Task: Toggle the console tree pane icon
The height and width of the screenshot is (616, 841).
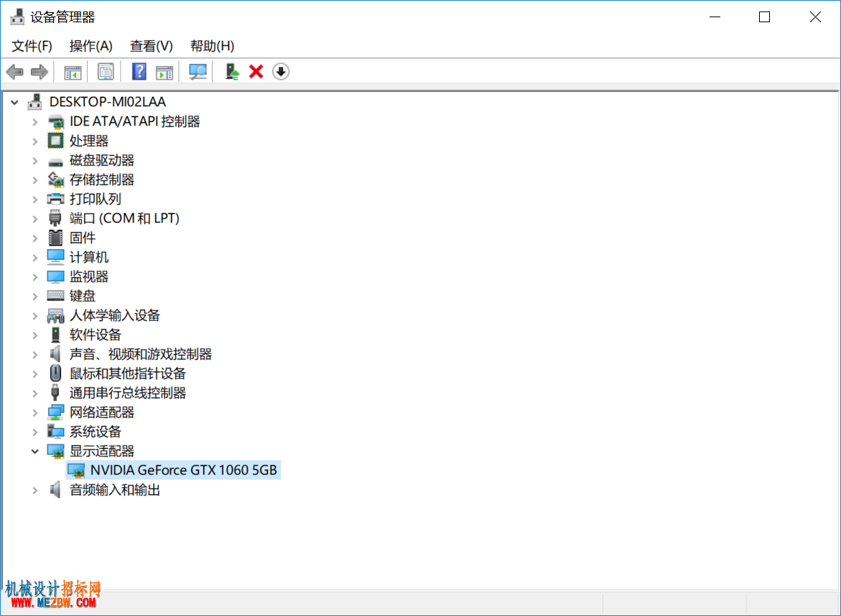Action: pyautogui.click(x=73, y=72)
